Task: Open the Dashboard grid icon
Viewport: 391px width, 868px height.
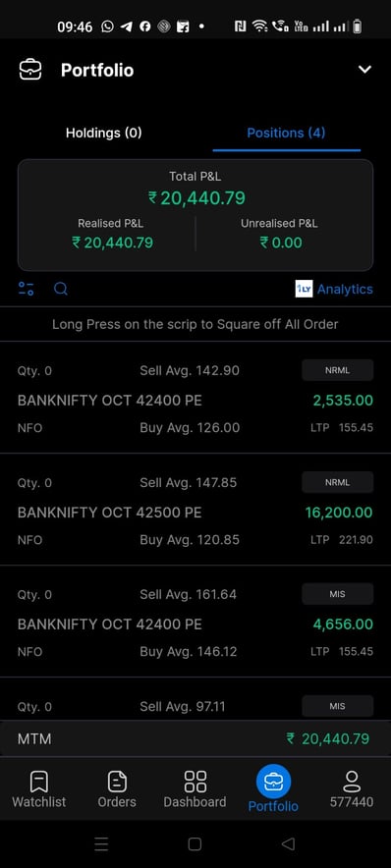Action: click(195, 781)
